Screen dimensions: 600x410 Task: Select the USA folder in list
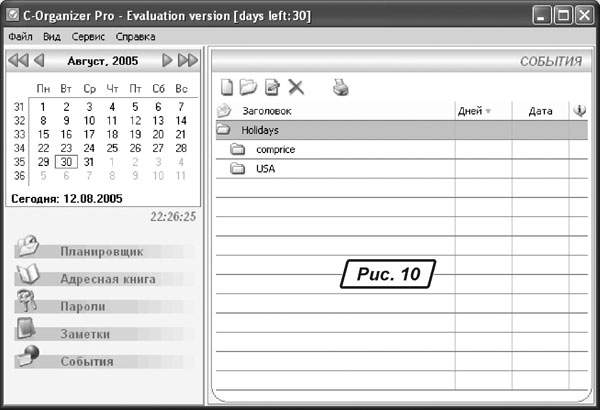[x=265, y=169]
